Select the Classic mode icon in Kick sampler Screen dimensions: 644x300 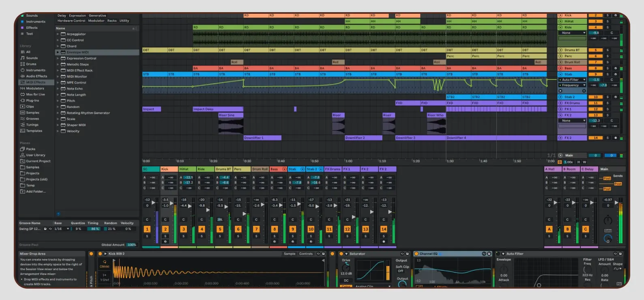point(105,264)
